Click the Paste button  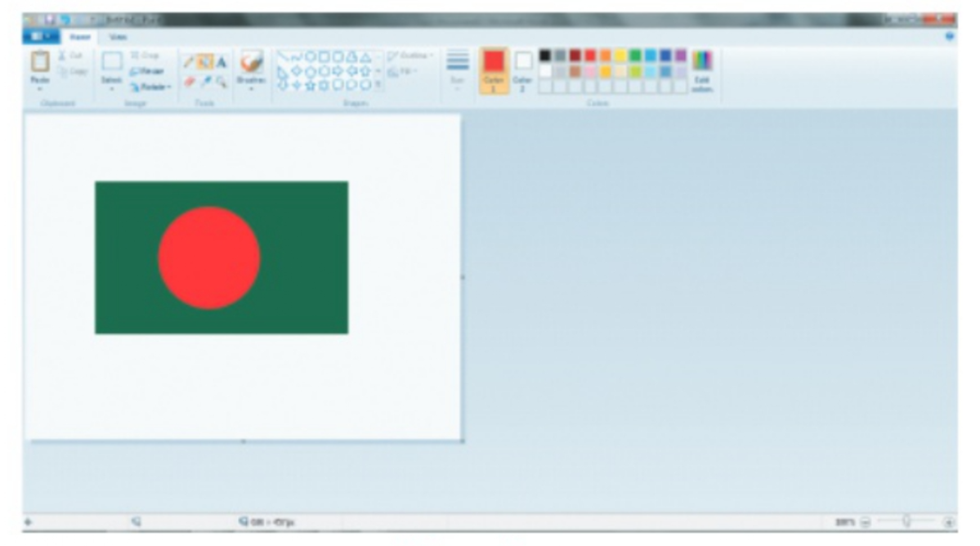pos(39,69)
